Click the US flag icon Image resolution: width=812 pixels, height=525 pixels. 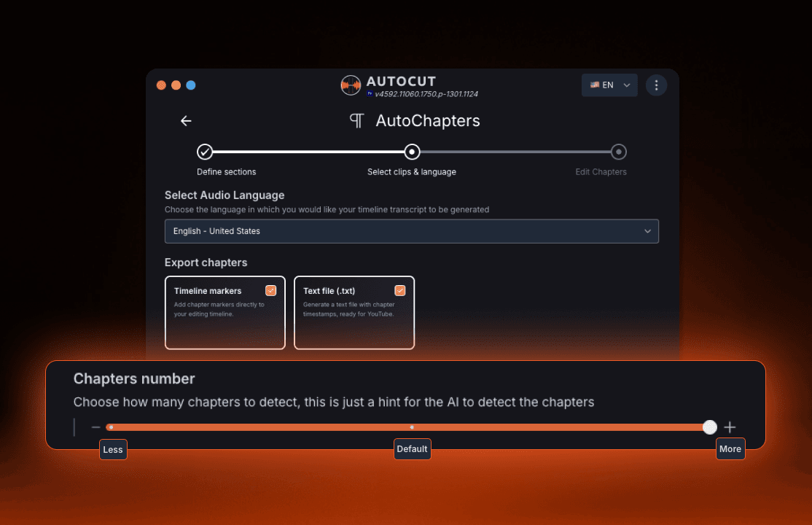tap(595, 85)
